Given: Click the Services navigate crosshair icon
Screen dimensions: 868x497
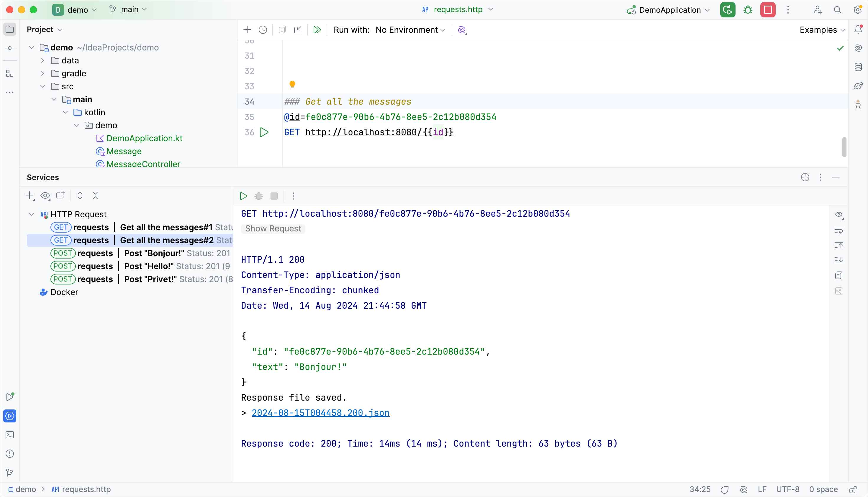Looking at the screenshot, I should (805, 177).
